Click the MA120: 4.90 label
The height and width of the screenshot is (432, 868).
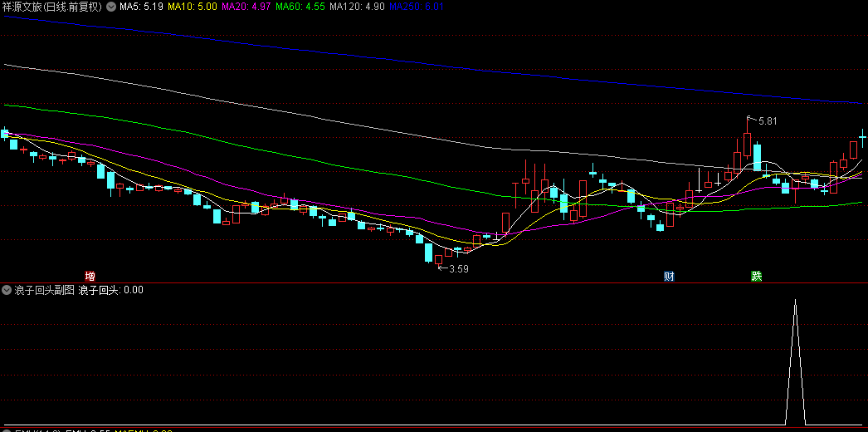point(357,7)
